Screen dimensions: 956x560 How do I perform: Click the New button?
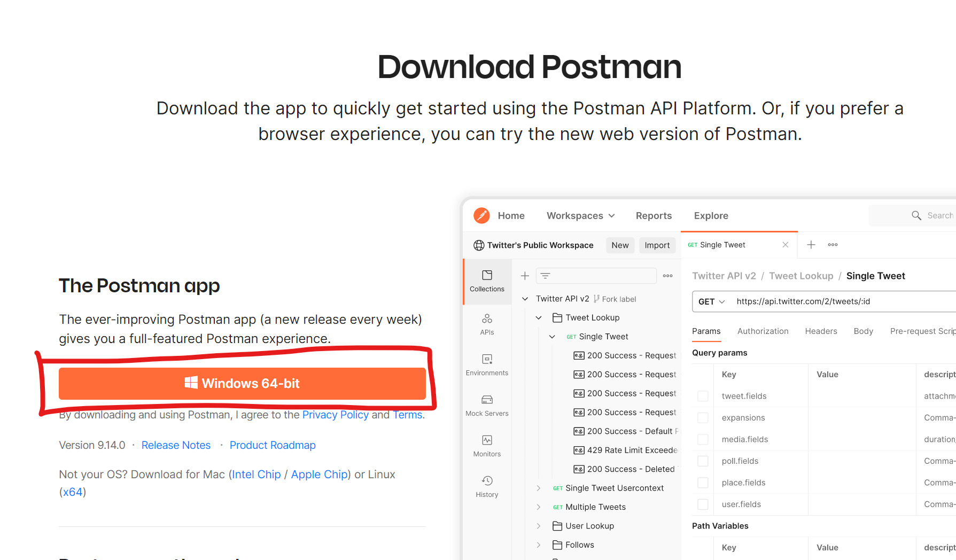click(x=620, y=245)
